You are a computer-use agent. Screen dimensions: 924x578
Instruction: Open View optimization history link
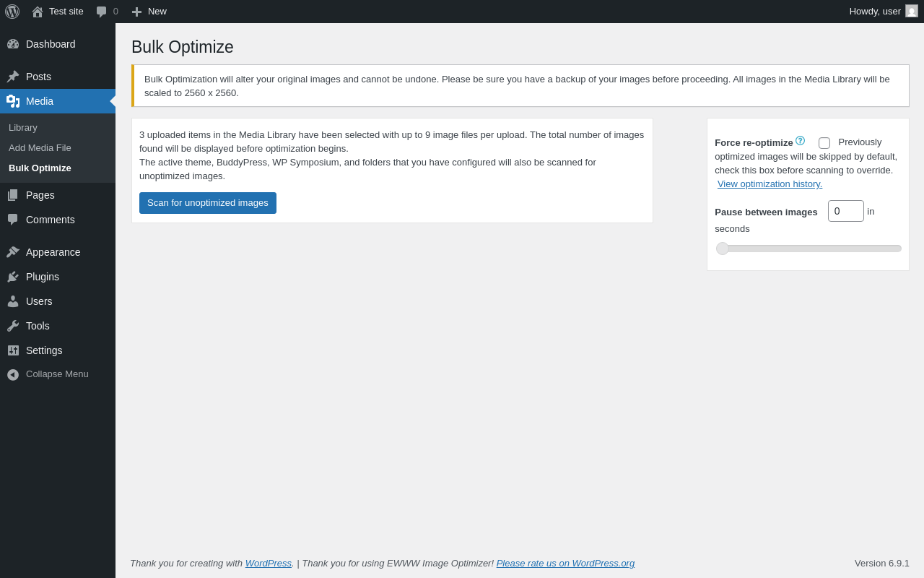tap(770, 184)
